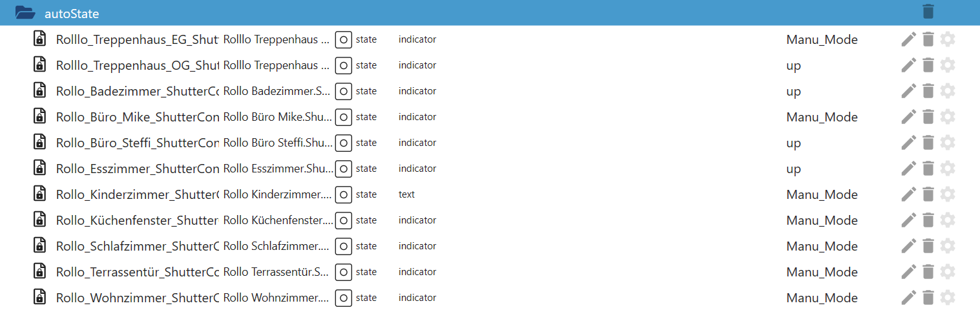Delete the Rollo_Büro_Steffi state
The width and height of the screenshot is (980, 310).
[928, 143]
